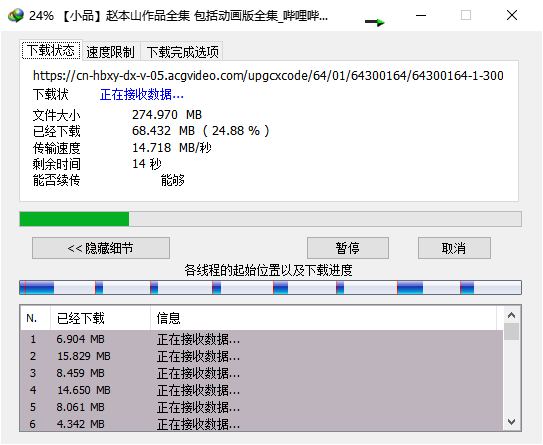Click the 已经下载 column header
Screen dimensions: 543x445
pyautogui.click(x=100, y=318)
